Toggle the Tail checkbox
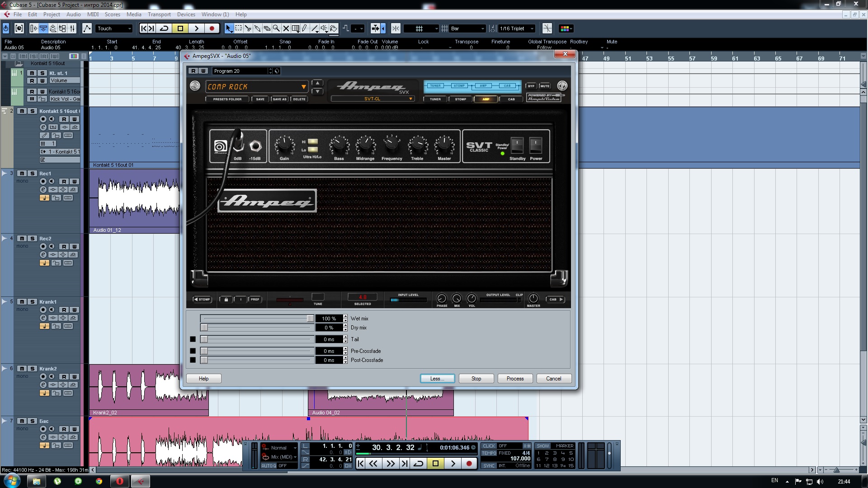The height and width of the screenshot is (488, 868). click(193, 339)
